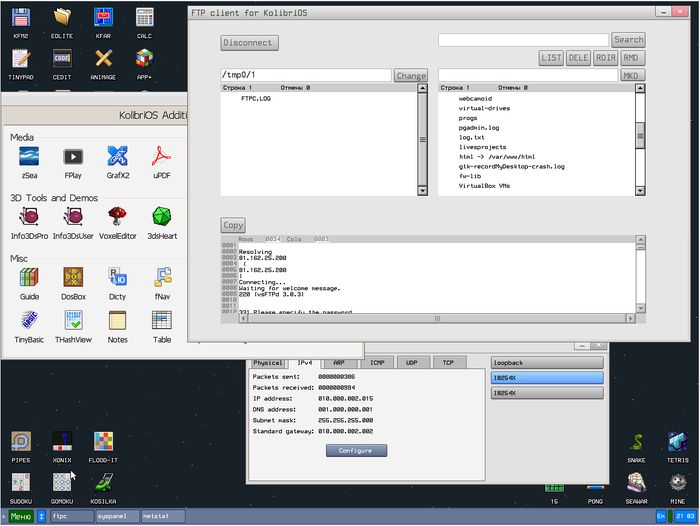Launch the KFAR file manager
This screenshot has width=700, height=526.
click(x=102, y=19)
